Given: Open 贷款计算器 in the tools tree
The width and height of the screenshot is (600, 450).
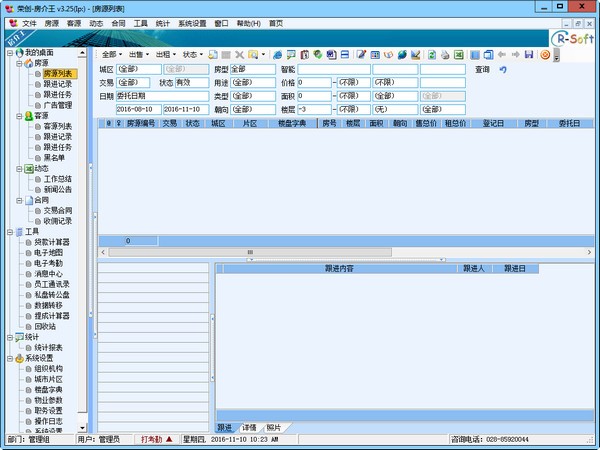Looking at the screenshot, I should [54, 242].
